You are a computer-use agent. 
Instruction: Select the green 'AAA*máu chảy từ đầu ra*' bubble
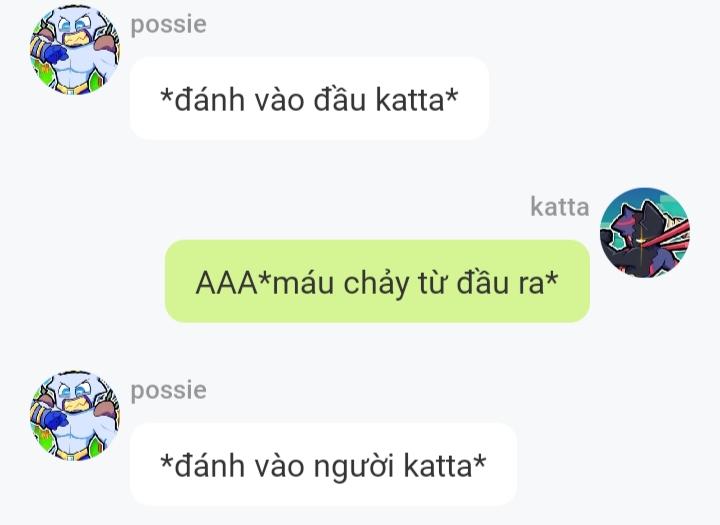coord(377,281)
